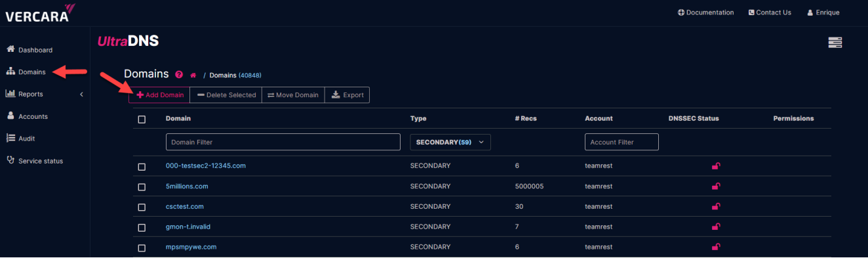Open Accounts in the sidebar

coord(27,116)
